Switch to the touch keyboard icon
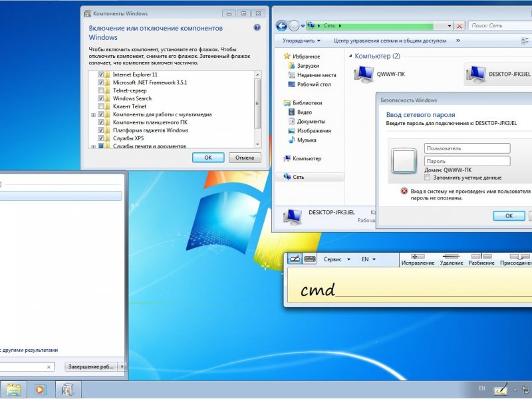The width and height of the screenshot is (532, 399). tap(310, 259)
